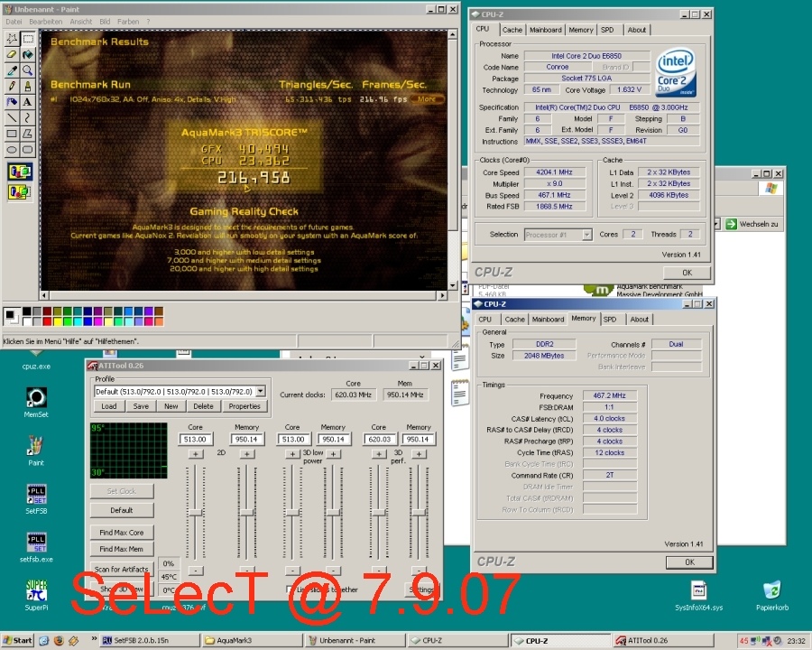Pick the Eraser tool in Paint
The height and width of the screenshot is (650, 812).
[x=12, y=54]
